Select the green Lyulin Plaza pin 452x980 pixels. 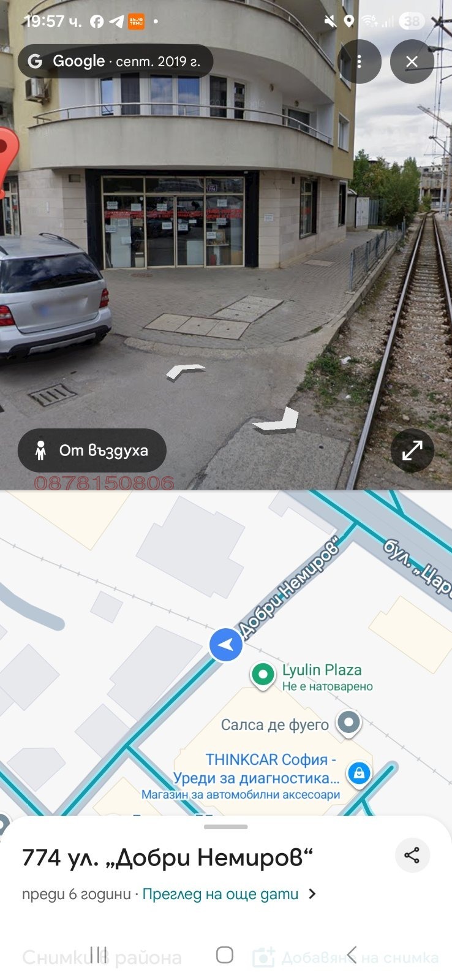263,676
